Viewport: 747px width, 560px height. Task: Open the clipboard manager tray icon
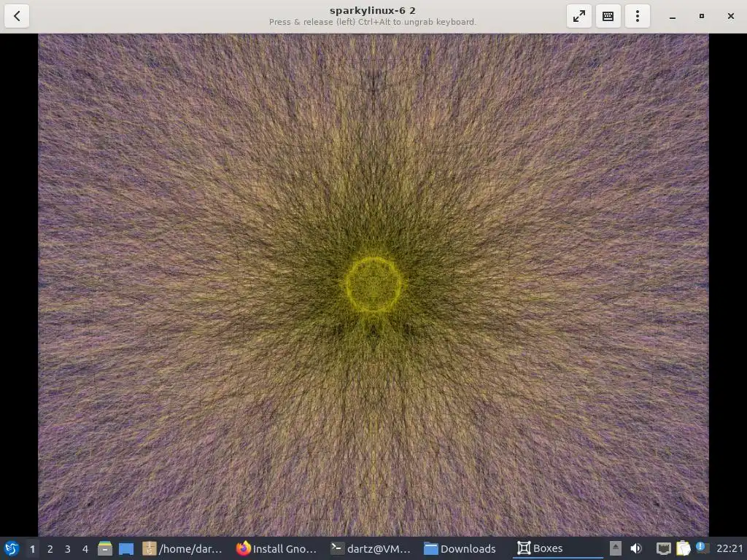click(683, 548)
